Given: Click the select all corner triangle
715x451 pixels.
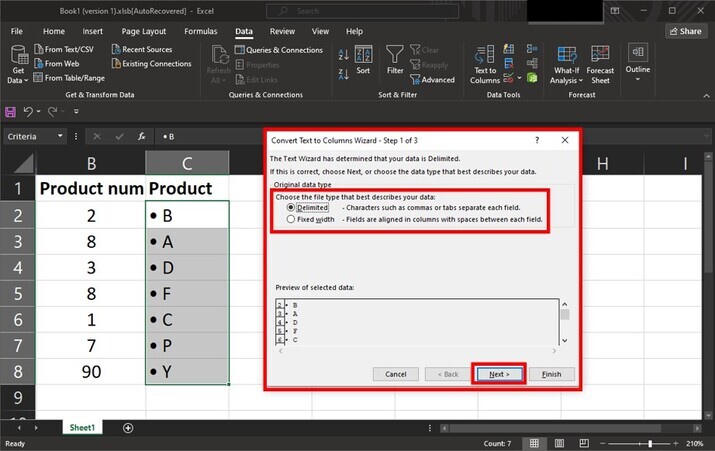Looking at the screenshot, I should pyautogui.click(x=22, y=163).
